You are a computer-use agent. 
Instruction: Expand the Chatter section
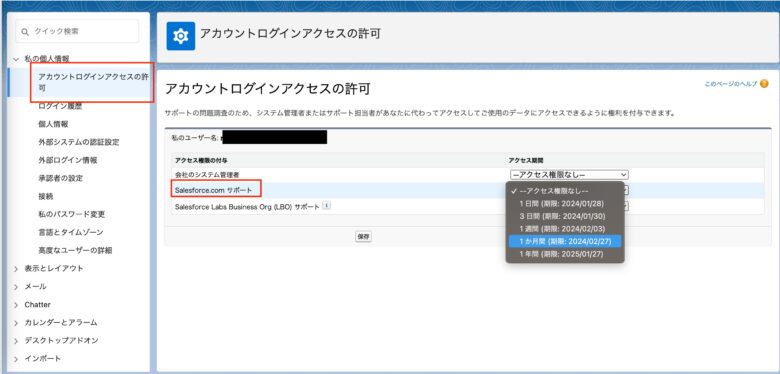click(x=16, y=305)
